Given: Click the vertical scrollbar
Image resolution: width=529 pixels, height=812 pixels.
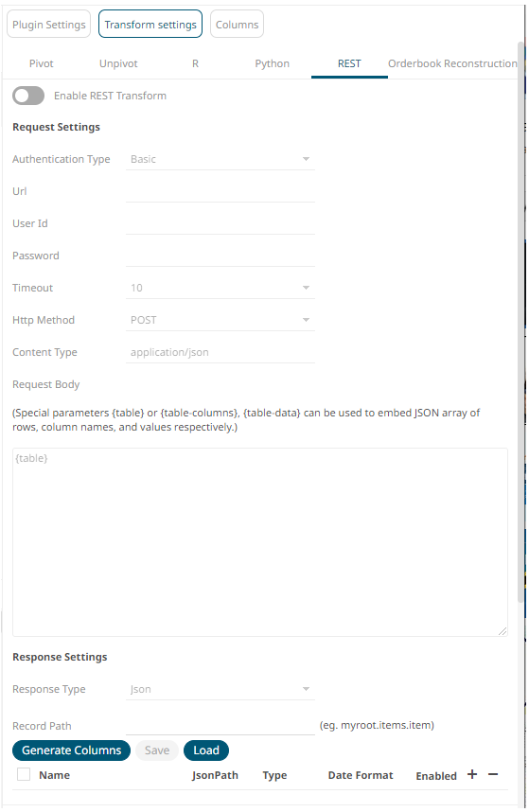Looking at the screenshot, I should tap(520, 321).
